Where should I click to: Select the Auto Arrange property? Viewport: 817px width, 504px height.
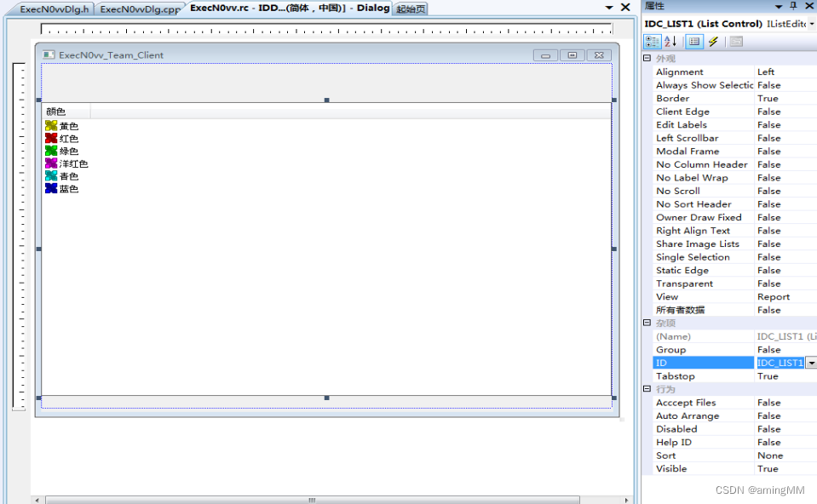[x=734, y=415]
